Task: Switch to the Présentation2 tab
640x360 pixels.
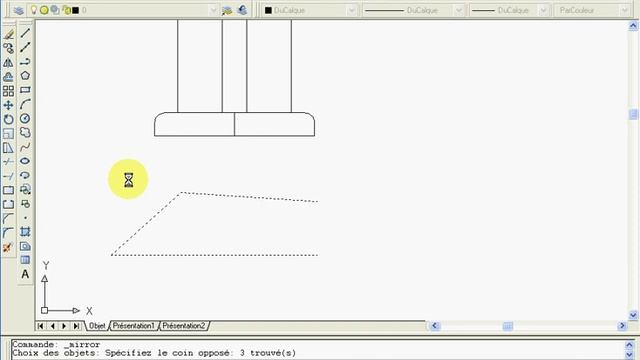Action: coord(184,326)
